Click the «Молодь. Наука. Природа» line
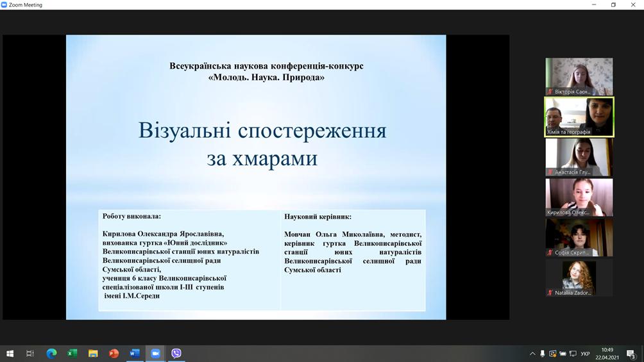Viewport: 644px width, 362px height. point(266,77)
